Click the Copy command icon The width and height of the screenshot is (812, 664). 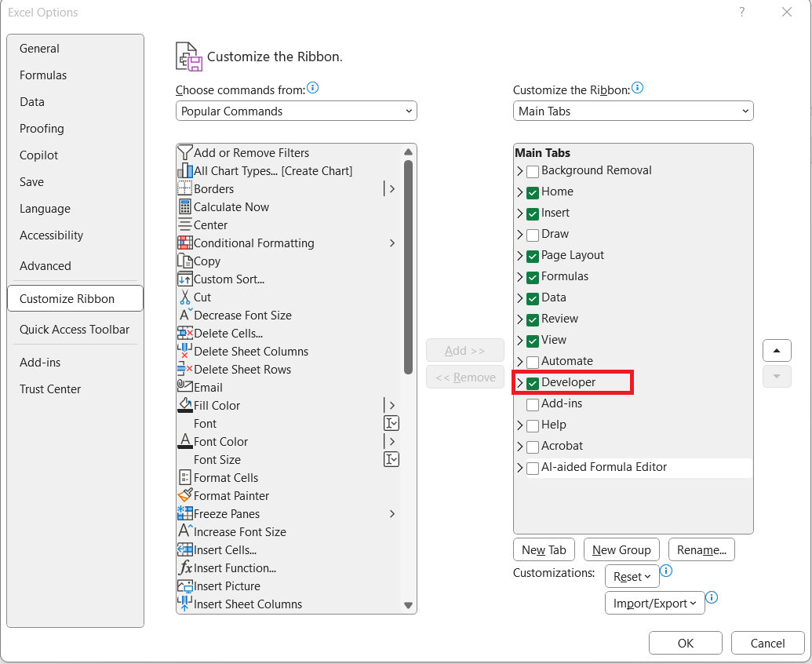coord(185,261)
